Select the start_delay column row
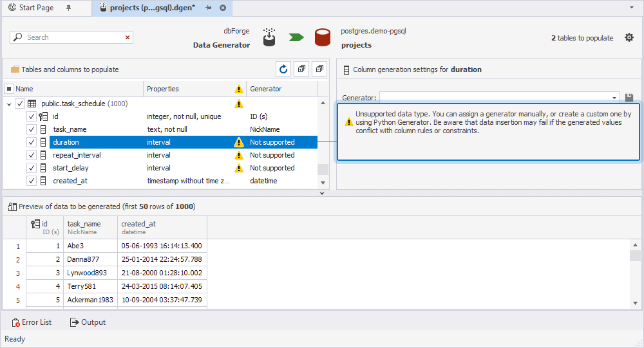Screen dimensions: 644x348 click(x=184, y=168)
